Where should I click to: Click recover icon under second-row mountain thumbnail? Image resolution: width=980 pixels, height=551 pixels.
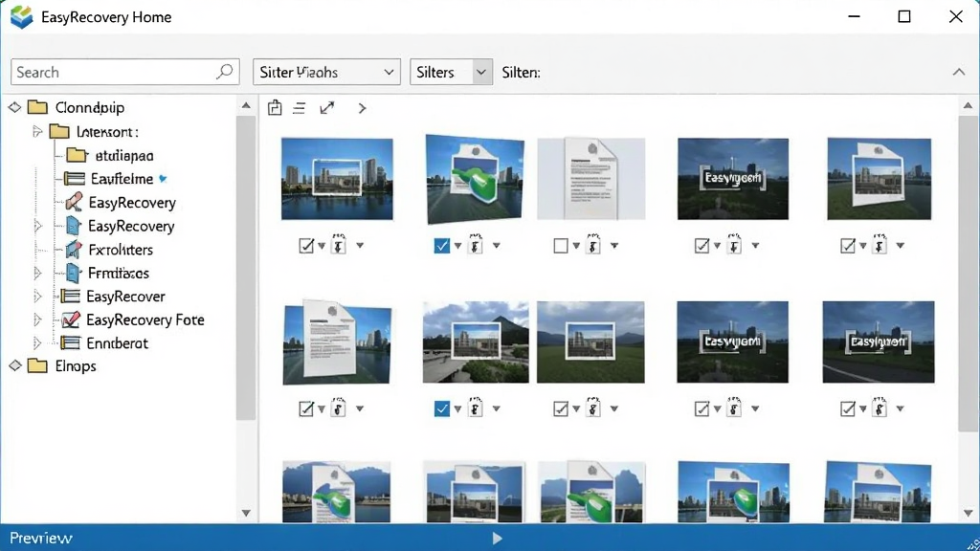476,408
